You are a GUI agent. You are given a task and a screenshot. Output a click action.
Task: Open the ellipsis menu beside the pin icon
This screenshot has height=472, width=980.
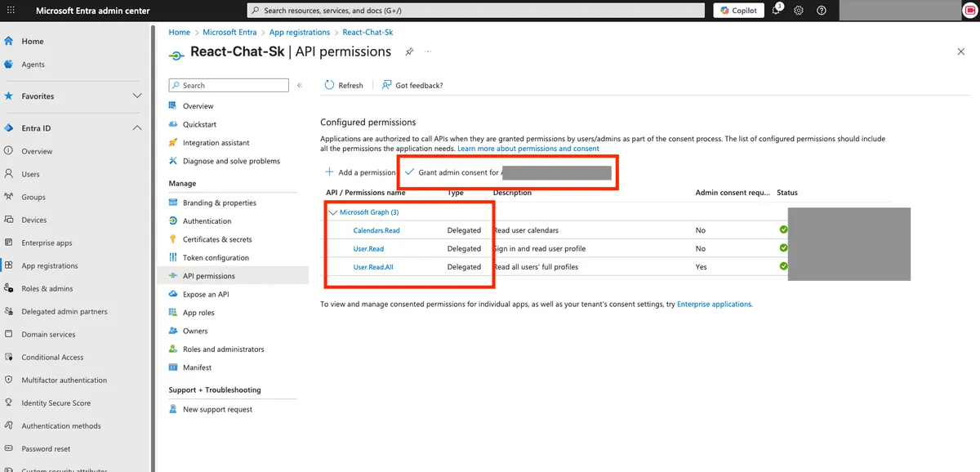[427, 51]
